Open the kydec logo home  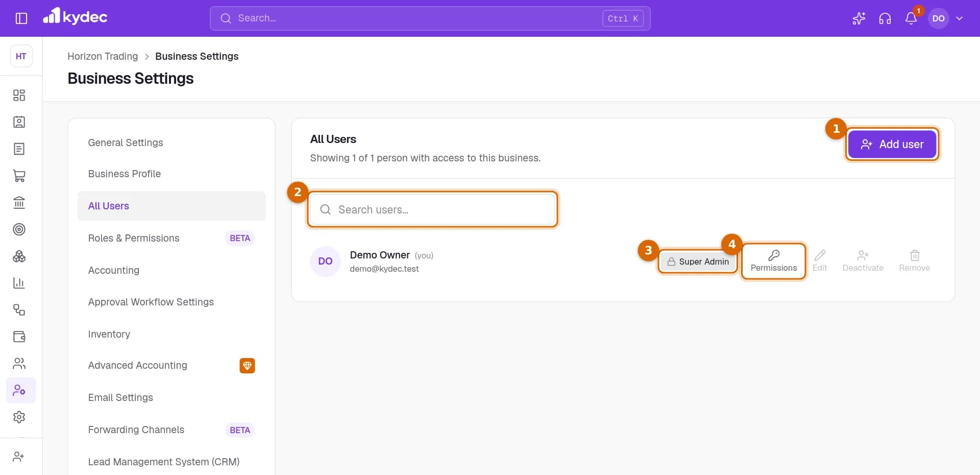tap(75, 17)
